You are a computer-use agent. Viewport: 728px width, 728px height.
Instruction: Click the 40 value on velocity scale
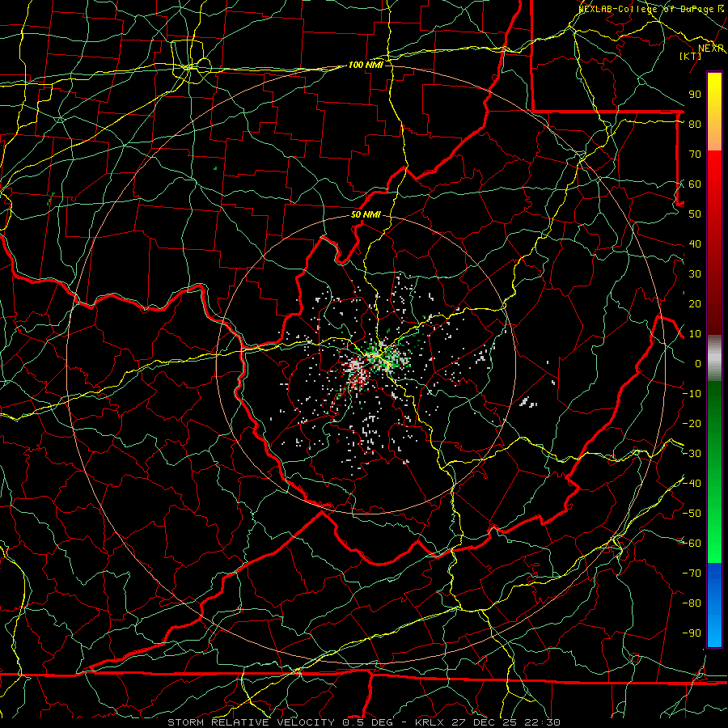(695, 243)
